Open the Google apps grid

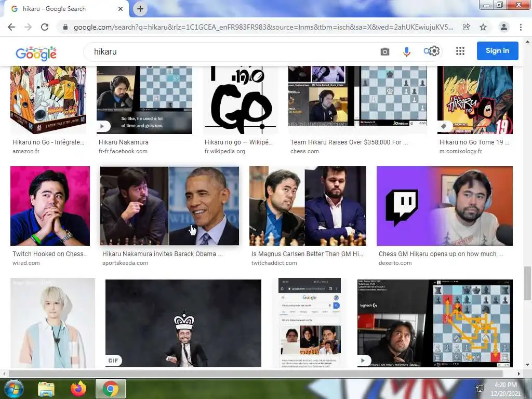pyautogui.click(x=460, y=51)
